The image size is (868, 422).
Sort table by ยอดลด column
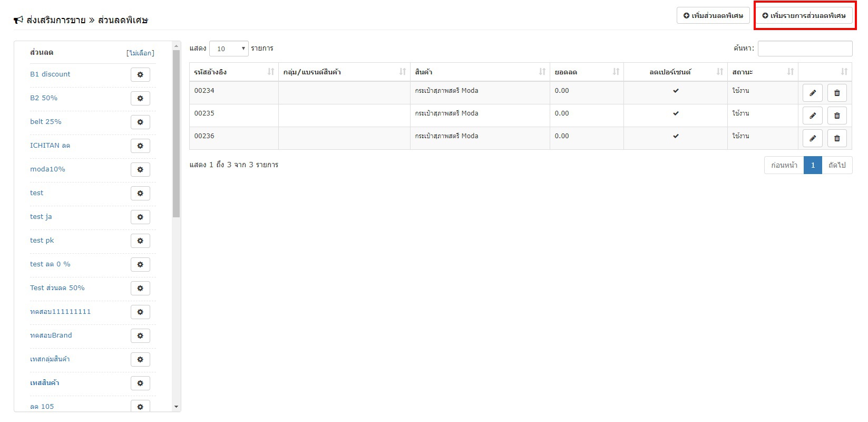tap(587, 72)
